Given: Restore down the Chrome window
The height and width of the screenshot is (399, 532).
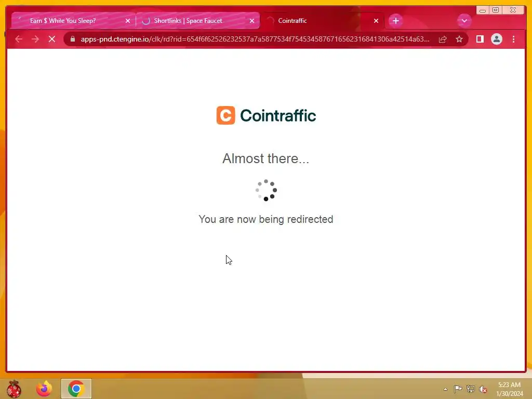Looking at the screenshot, I should point(496,10).
